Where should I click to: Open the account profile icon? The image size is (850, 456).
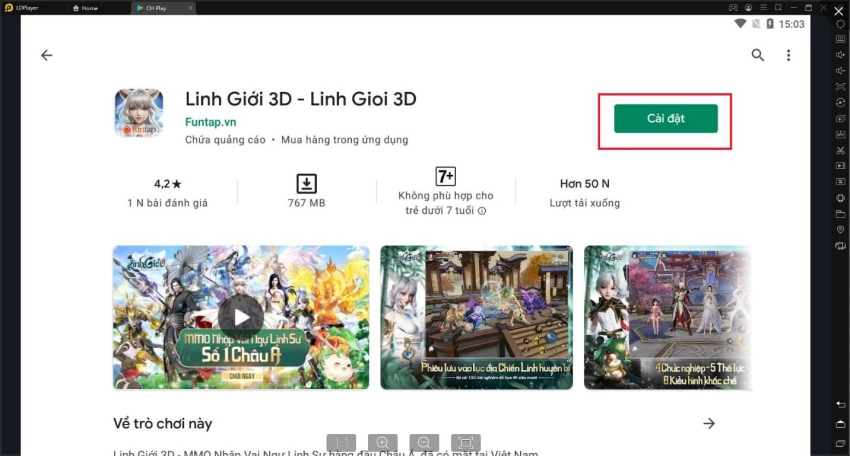coord(748,8)
